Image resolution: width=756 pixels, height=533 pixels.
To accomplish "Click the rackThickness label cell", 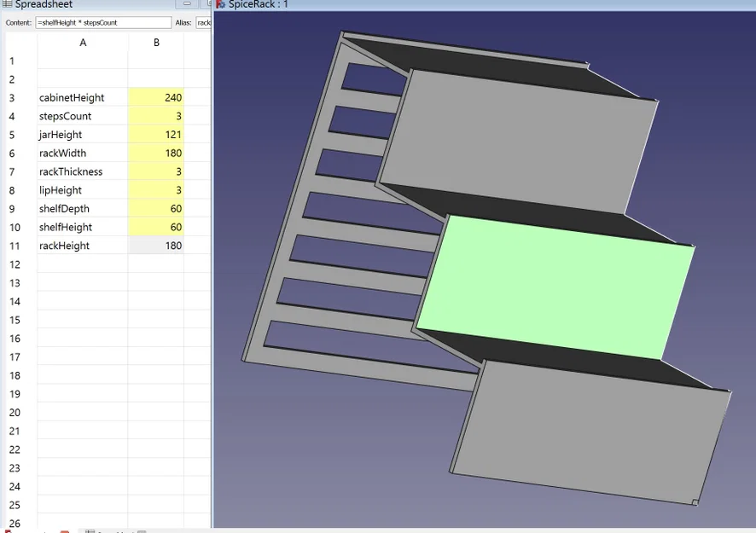I will [x=83, y=171].
